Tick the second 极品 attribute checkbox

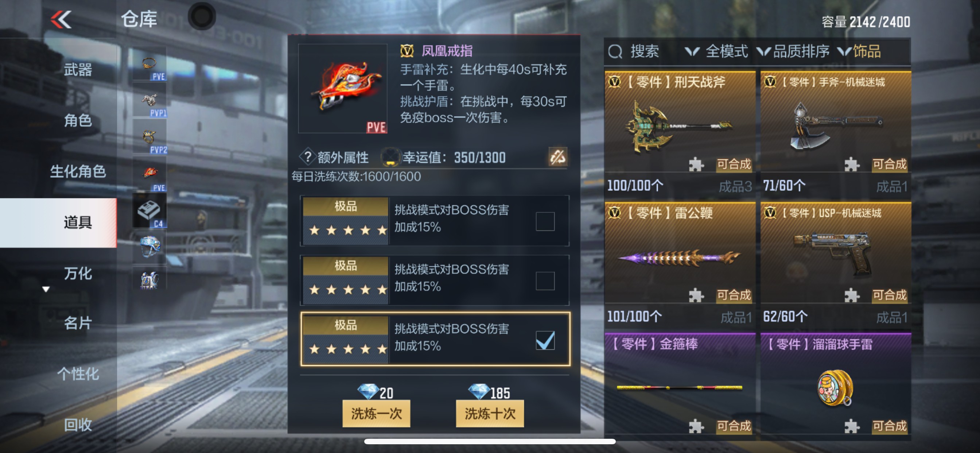[x=545, y=280]
